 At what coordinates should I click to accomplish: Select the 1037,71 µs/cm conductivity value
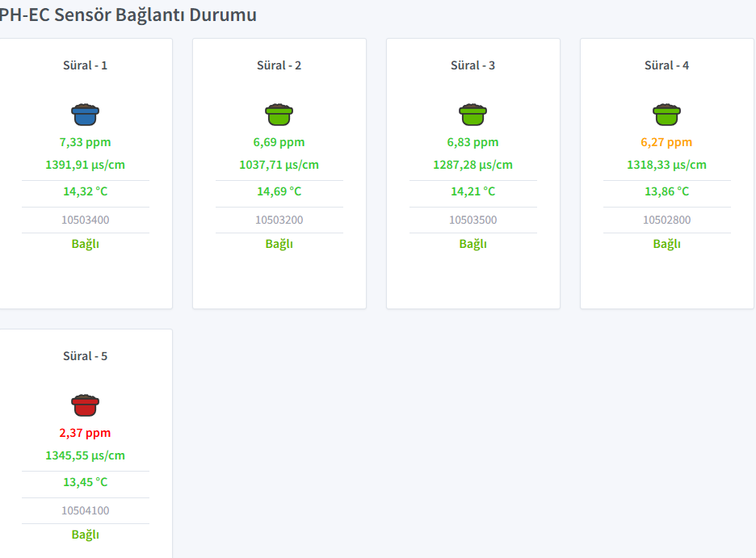(x=279, y=165)
